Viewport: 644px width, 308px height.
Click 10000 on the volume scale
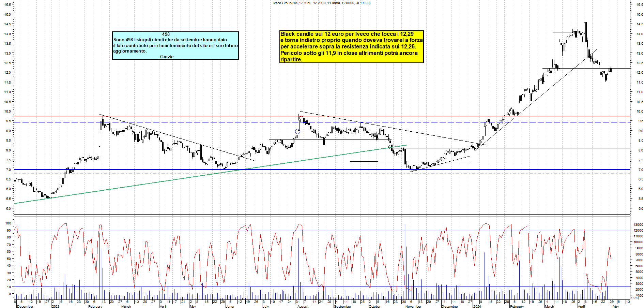tap(638, 242)
